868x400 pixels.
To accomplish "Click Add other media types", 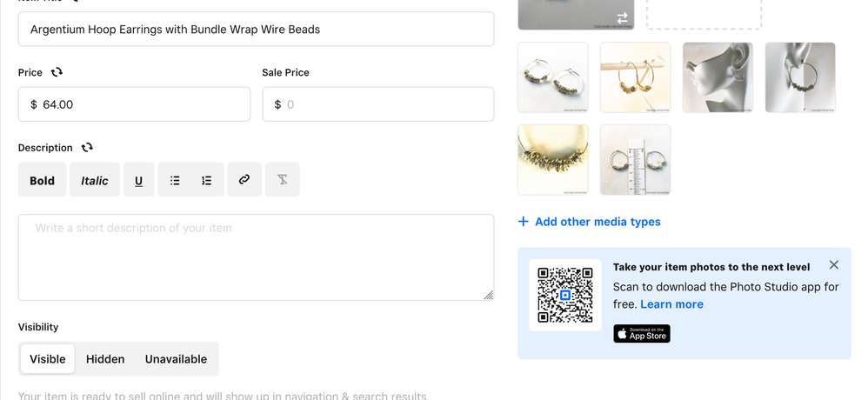I will point(589,222).
